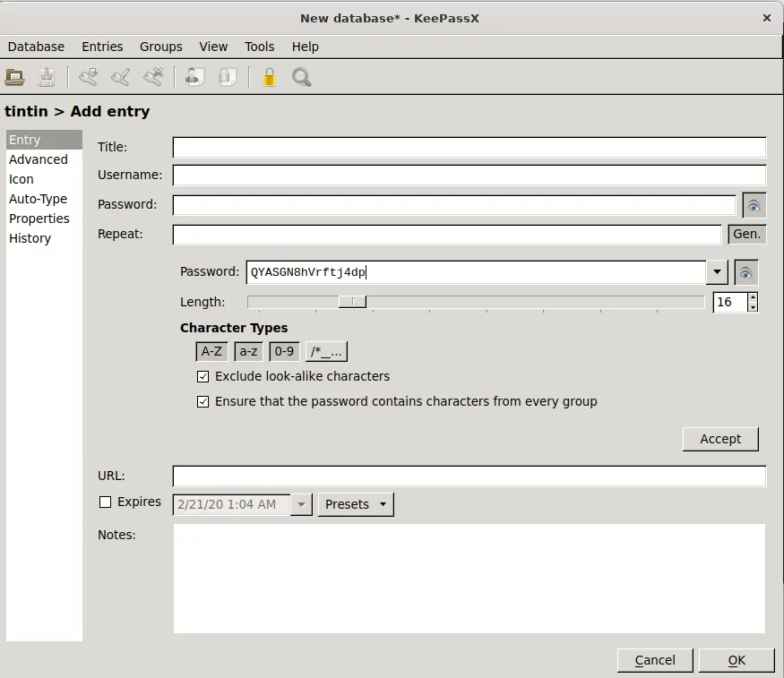This screenshot has width=784, height=678.
Task: Select the Entry section in the sidebar
Action: click(44, 140)
